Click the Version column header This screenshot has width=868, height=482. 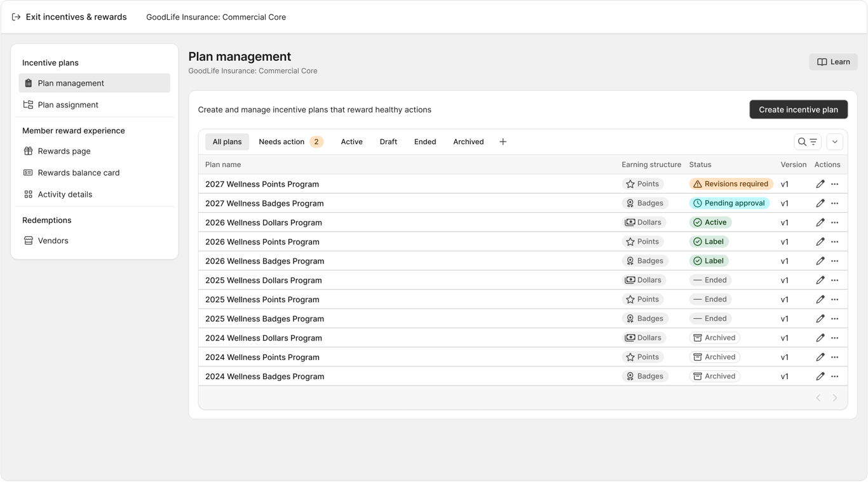coord(794,164)
